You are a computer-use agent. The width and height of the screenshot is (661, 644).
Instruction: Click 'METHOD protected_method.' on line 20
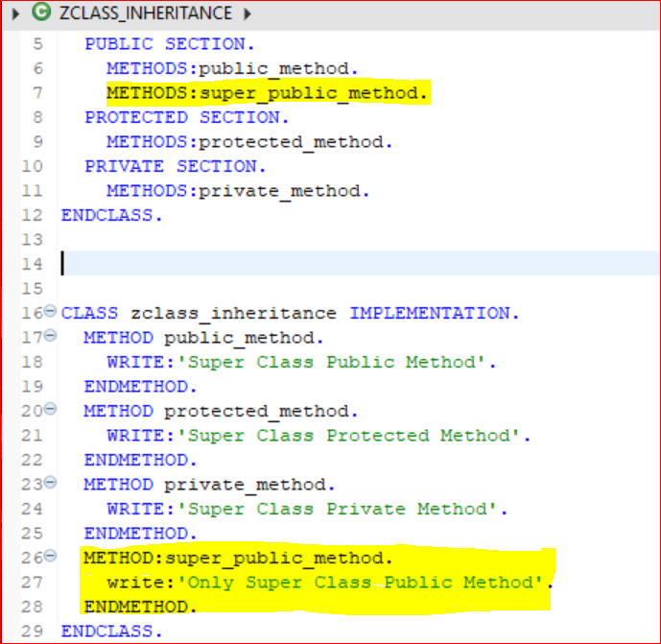(x=221, y=411)
